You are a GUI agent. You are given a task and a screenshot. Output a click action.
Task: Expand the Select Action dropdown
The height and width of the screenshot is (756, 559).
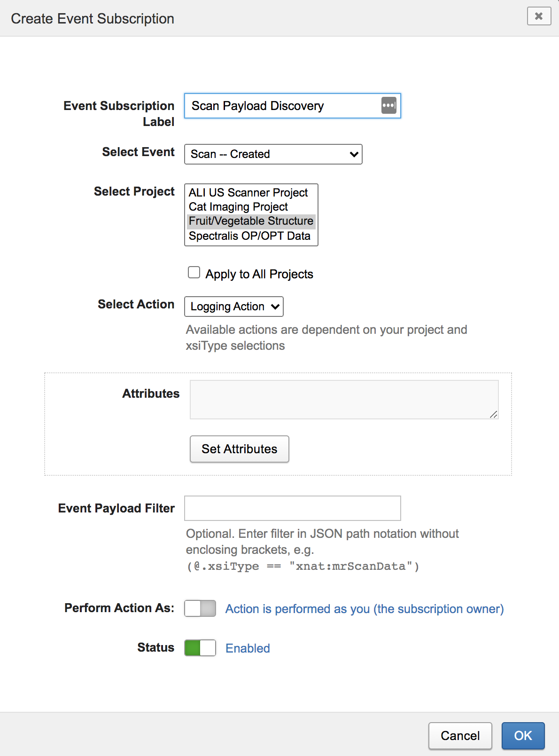(x=234, y=307)
